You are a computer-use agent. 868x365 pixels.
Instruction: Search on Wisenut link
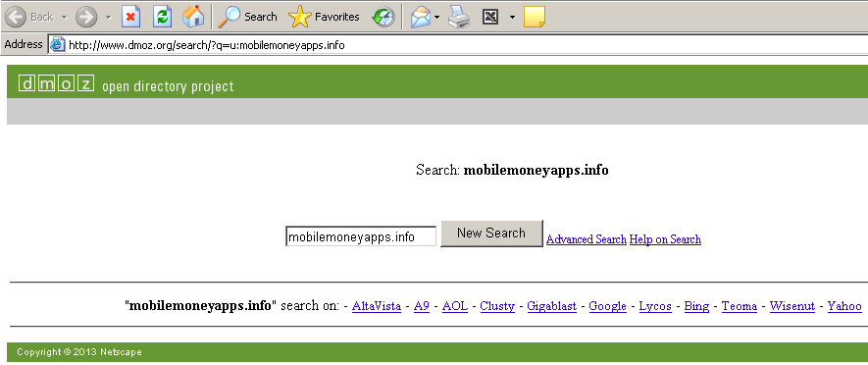(792, 306)
